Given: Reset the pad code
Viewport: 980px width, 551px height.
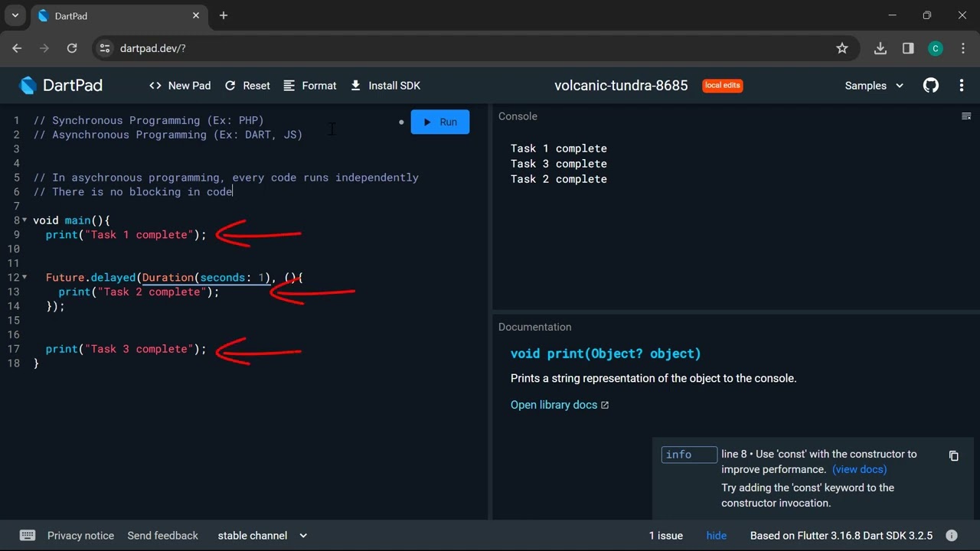Looking at the screenshot, I should [x=247, y=86].
